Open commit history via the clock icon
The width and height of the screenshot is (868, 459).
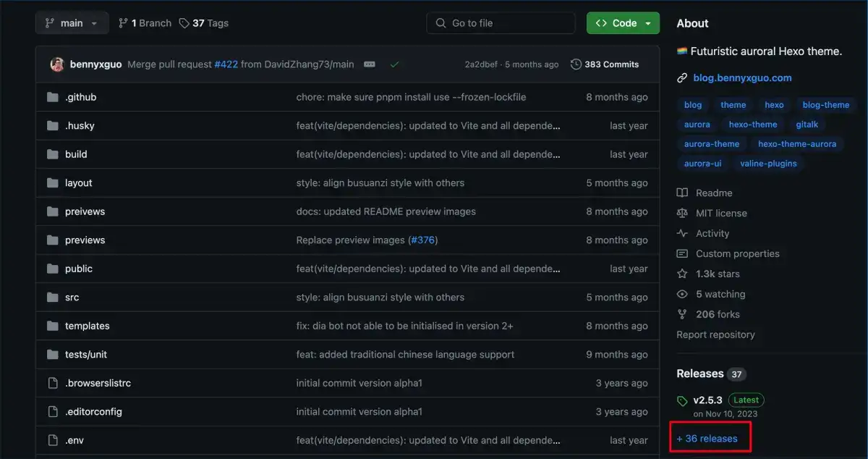(576, 64)
